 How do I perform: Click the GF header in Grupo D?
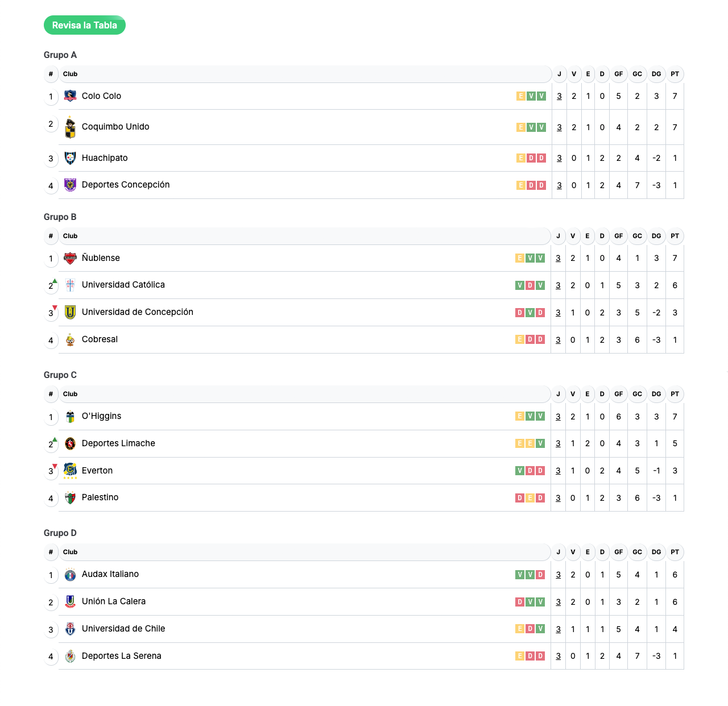click(x=618, y=552)
